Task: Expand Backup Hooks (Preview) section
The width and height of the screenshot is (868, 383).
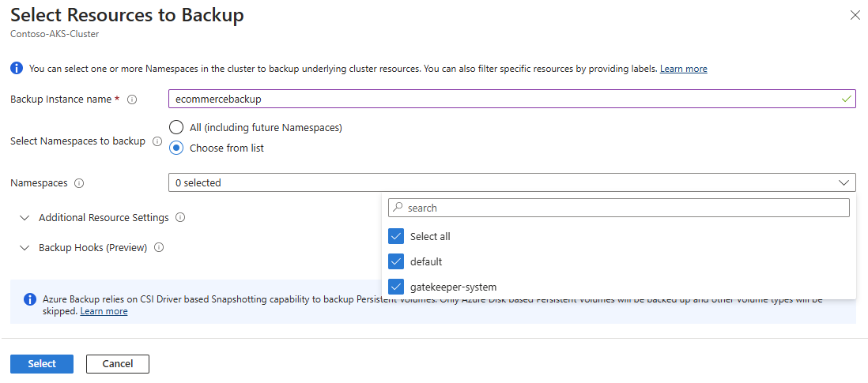Action: pyautogui.click(x=25, y=247)
